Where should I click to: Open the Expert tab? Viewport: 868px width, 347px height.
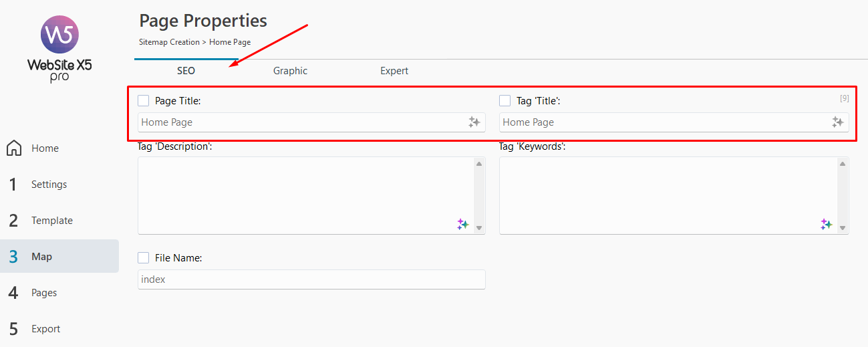tap(394, 71)
